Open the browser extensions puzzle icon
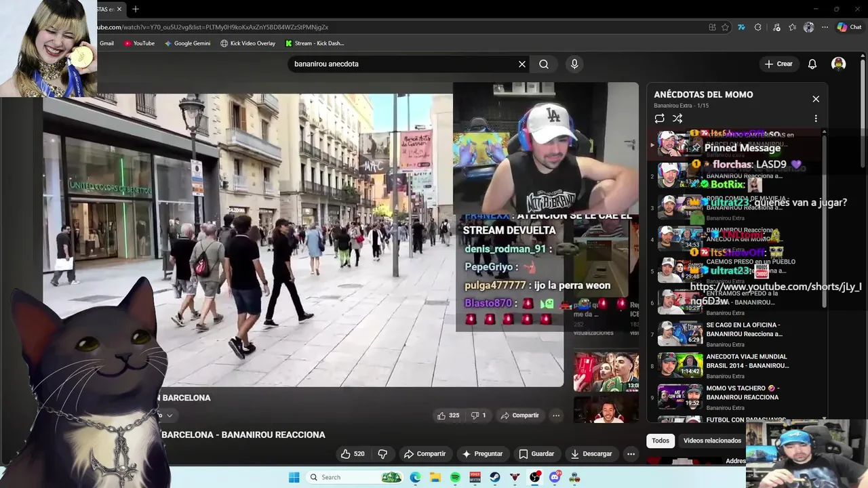 click(757, 27)
